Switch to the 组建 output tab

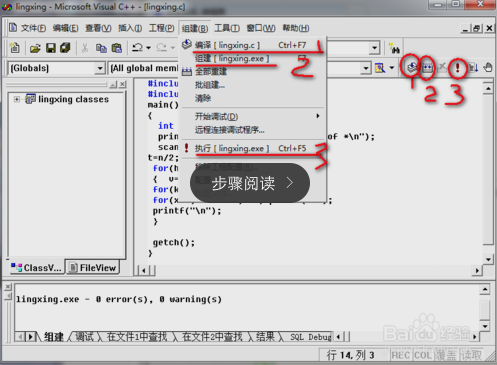pyautogui.click(x=54, y=337)
